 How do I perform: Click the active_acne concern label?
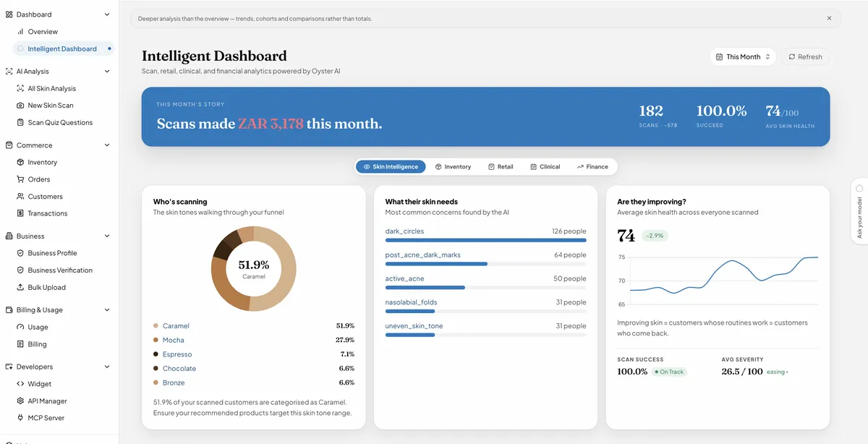405,278
